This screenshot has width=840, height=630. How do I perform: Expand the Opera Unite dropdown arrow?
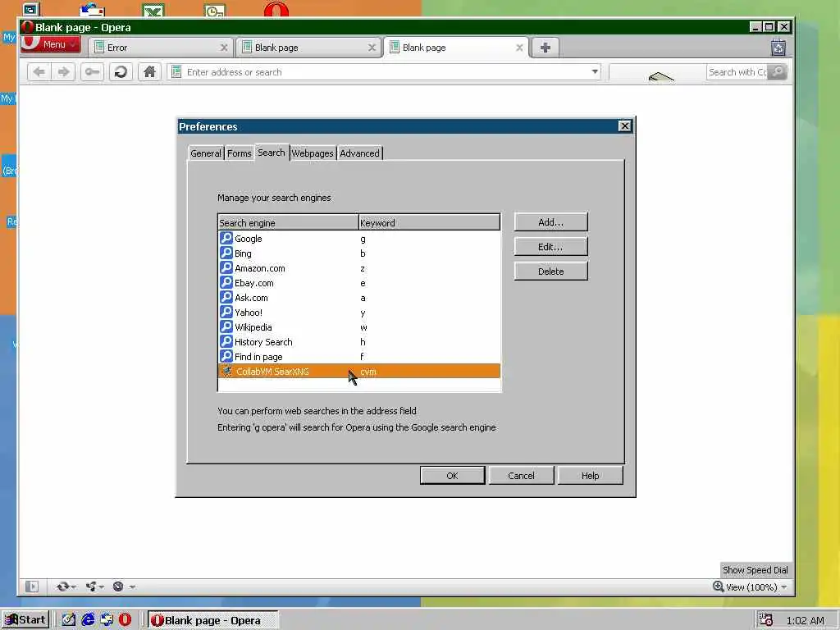coord(101,587)
